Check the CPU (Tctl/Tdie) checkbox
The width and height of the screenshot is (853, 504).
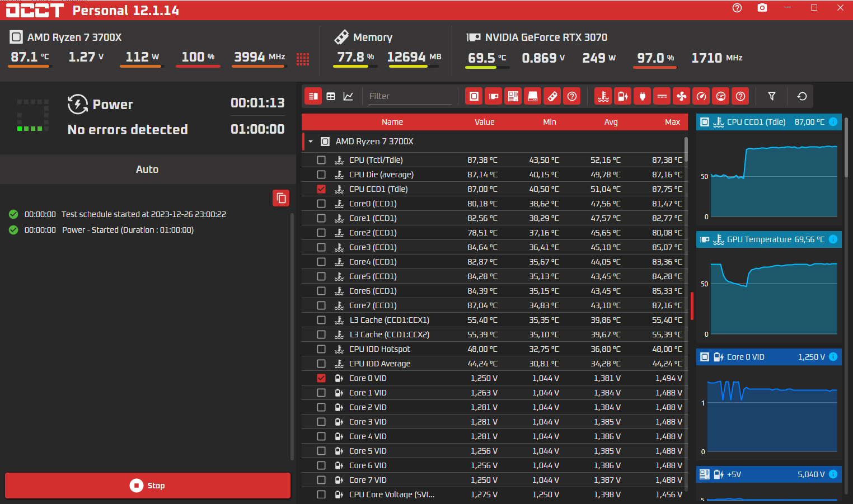(x=321, y=160)
